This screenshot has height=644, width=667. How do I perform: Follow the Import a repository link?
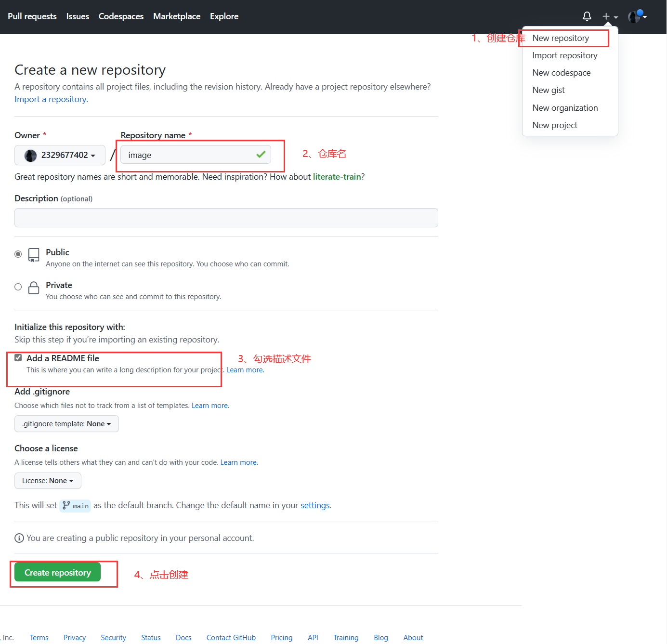51,99
